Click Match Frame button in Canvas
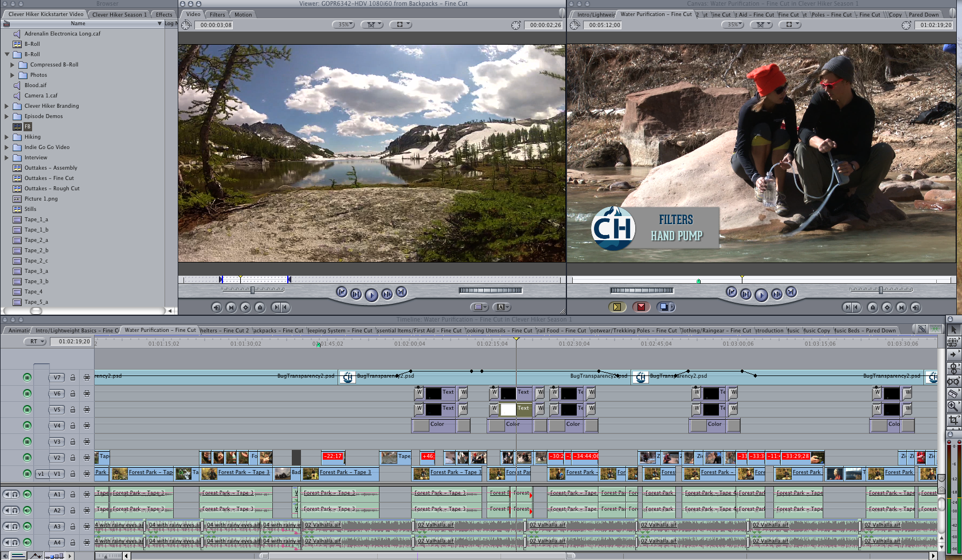Image resolution: width=962 pixels, height=560 pixels. pos(916,308)
